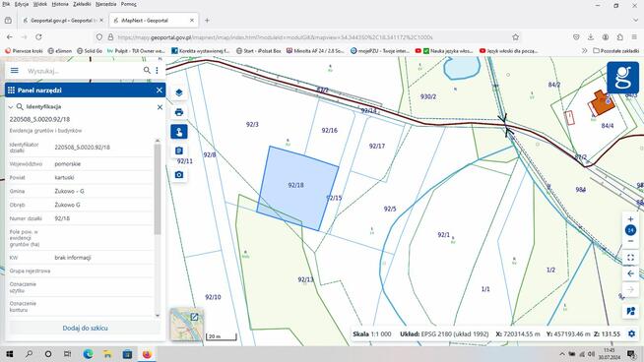Show full map extent icon

coord(630,258)
